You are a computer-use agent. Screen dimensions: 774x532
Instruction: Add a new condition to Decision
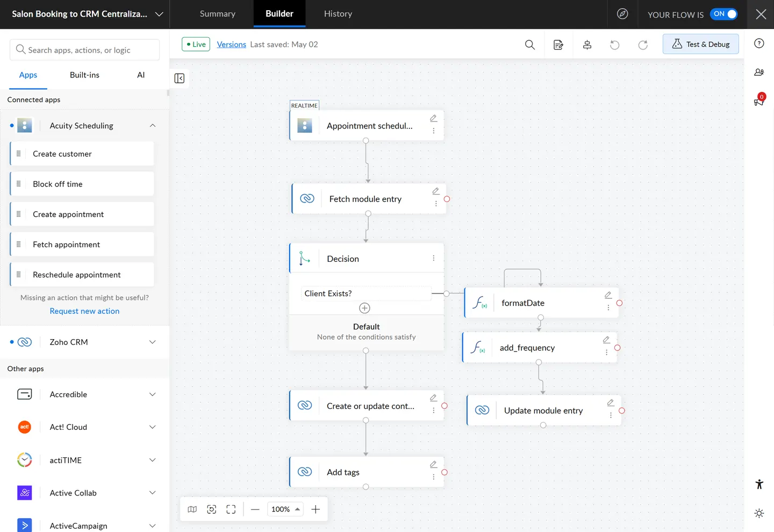[364, 308]
